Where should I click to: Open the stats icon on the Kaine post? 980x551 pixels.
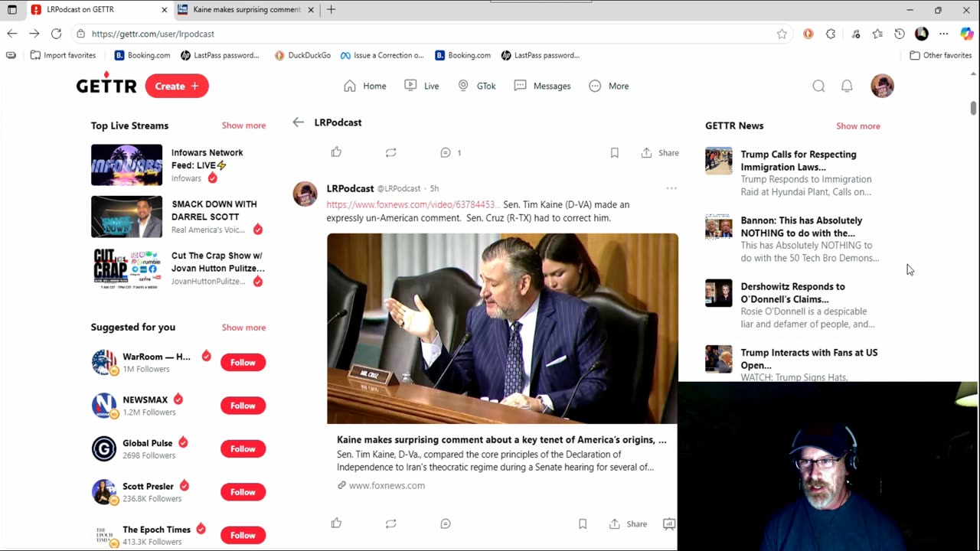668,523
